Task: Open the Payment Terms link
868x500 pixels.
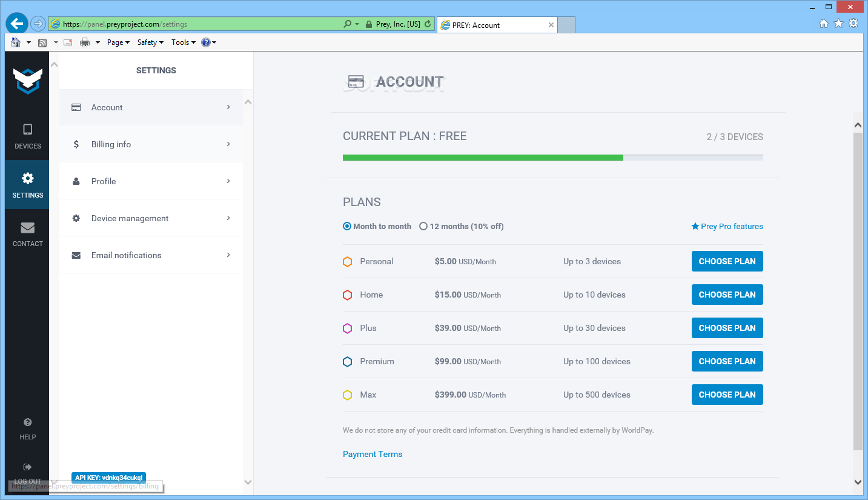Action: tap(373, 454)
